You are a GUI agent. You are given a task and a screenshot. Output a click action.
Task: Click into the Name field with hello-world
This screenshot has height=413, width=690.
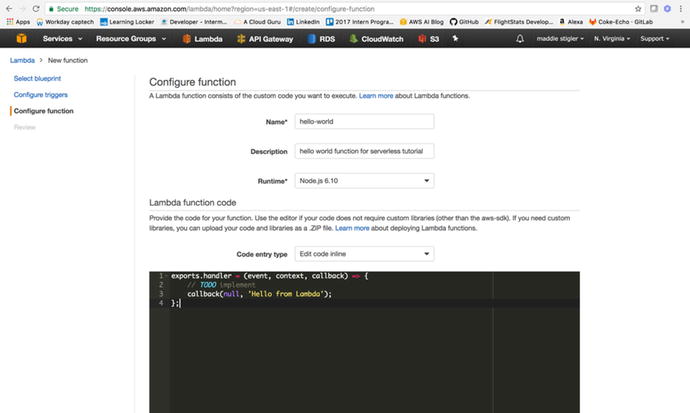(364, 121)
